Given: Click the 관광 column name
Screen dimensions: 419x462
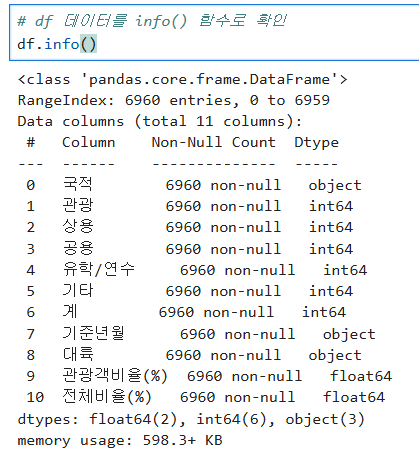Looking at the screenshot, I should click(x=78, y=205).
